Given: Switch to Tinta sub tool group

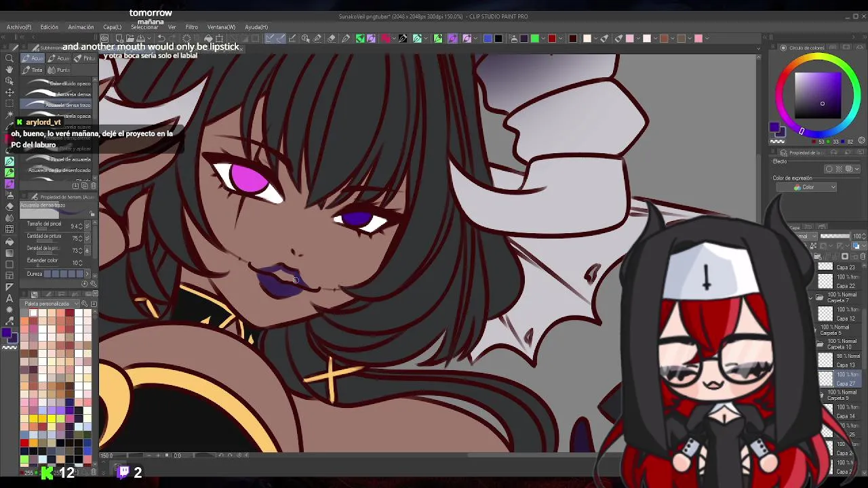Looking at the screenshot, I should [33, 70].
